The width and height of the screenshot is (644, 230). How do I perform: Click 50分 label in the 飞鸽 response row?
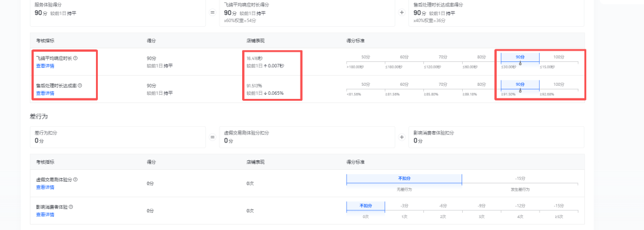click(x=366, y=57)
